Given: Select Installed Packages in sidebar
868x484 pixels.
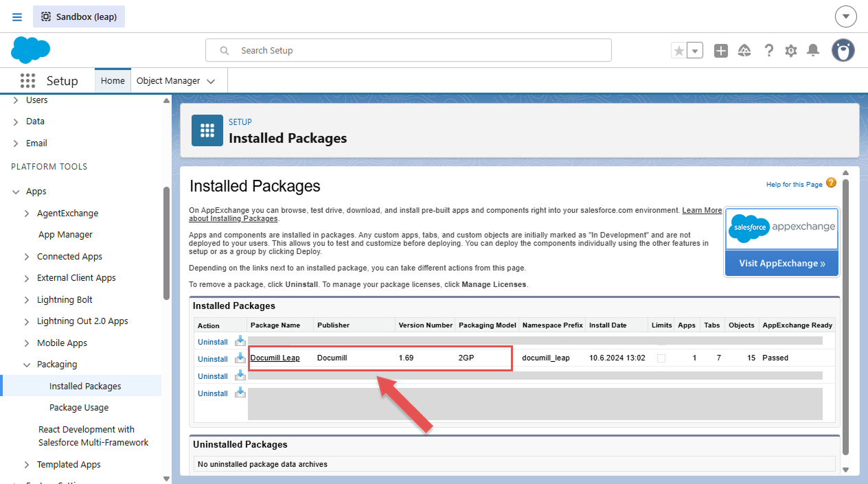Looking at the screenshot, I should (x=85, y=386).
